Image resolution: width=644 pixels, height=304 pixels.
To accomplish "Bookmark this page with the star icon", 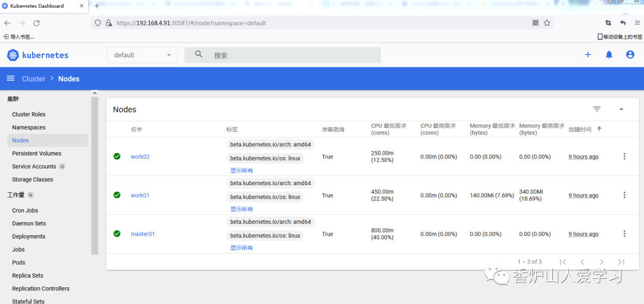I will click(547, 23).
